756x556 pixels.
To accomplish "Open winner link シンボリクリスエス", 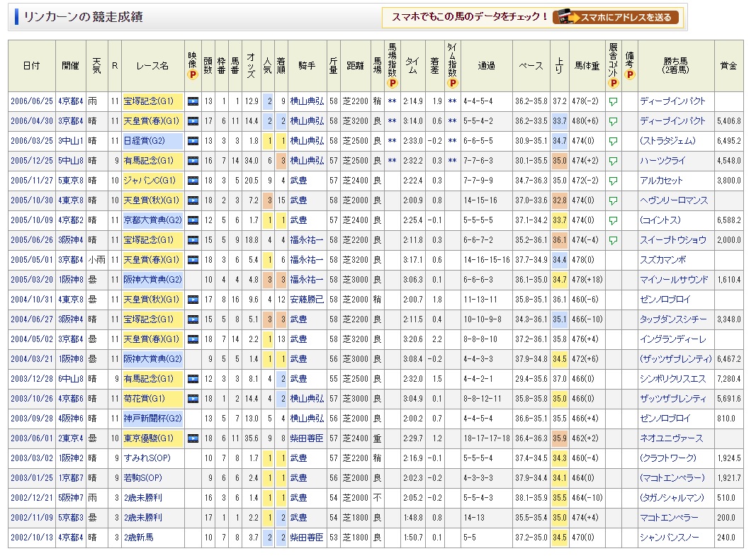I will click(x=673, y=379).
